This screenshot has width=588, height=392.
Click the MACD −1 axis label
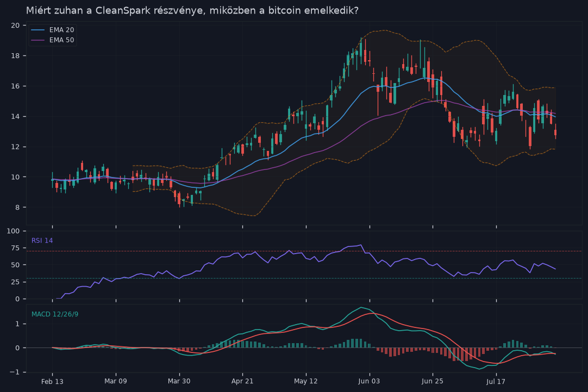point(15,372)
